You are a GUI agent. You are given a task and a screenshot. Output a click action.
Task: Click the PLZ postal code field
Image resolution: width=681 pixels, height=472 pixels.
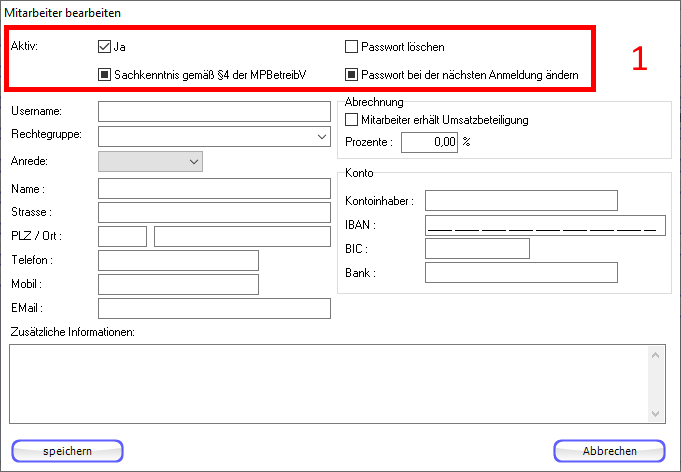tap(122, 237)
